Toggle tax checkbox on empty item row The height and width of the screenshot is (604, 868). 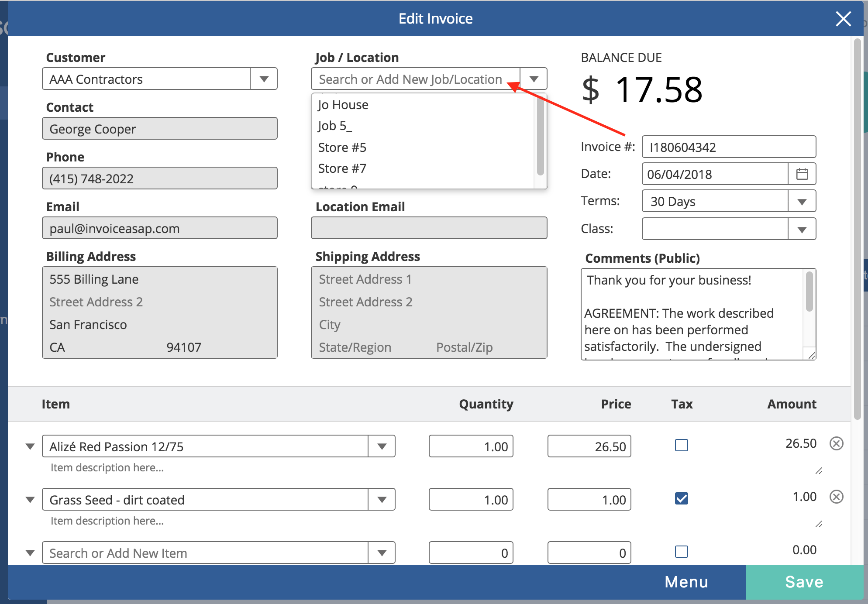(681, 552)
